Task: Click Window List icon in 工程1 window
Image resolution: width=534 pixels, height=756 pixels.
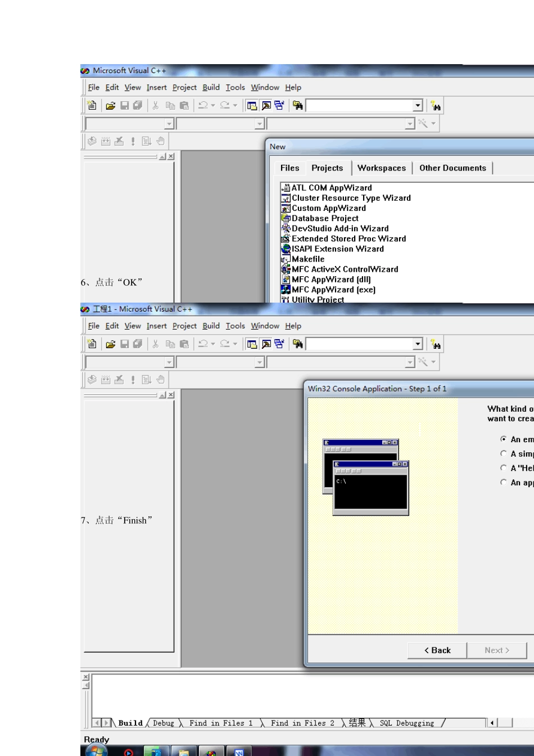Action: (x=279, y=344)
